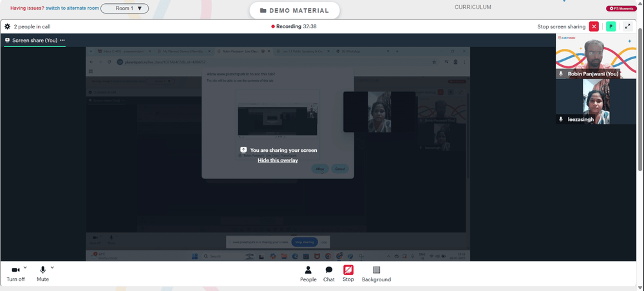Screen dimensions: 644x291
Task: Expand the microphone options chevron
Action: [x=52, y=268]
